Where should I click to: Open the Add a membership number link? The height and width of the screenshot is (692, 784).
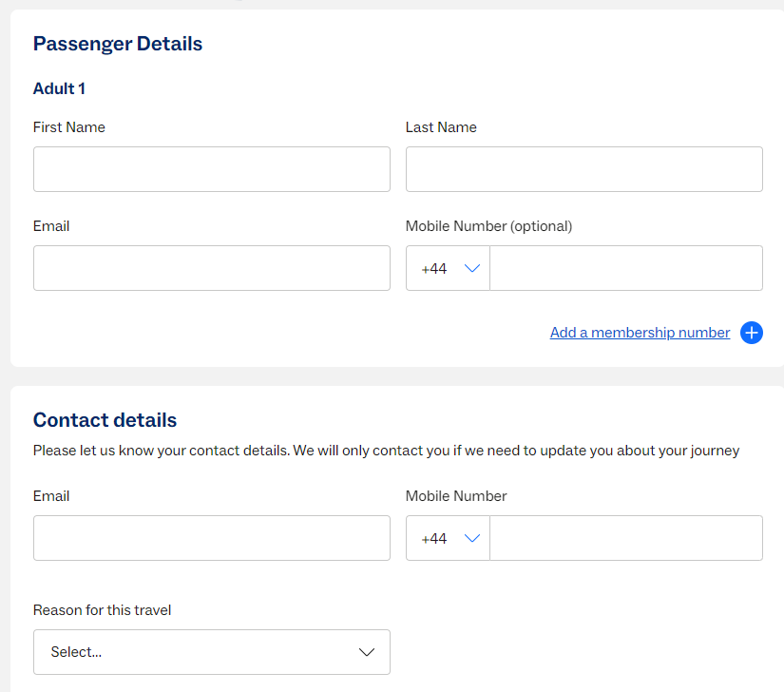click(640, 333)
